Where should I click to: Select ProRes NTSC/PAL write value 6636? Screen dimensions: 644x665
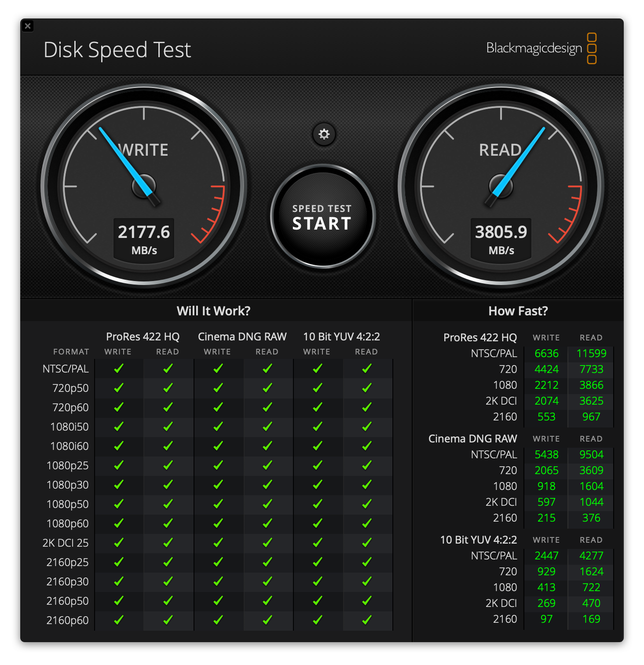(x=546, y=353)
